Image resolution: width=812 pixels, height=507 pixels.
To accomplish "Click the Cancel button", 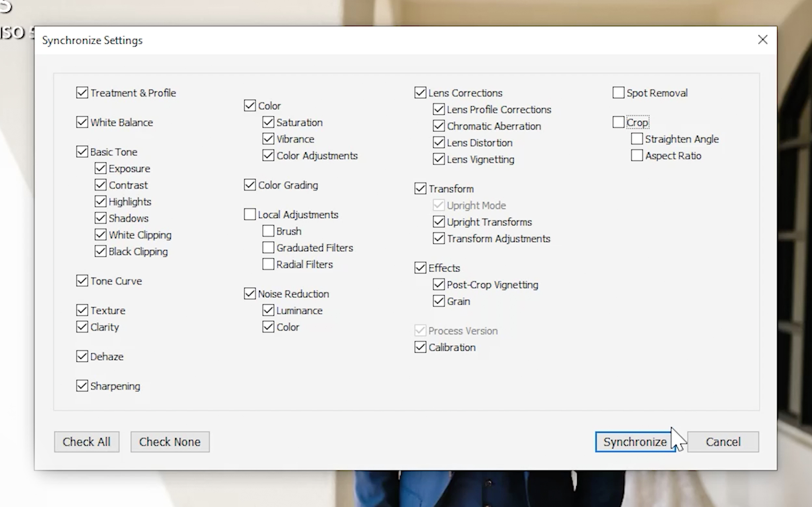I will pyautogui.click(x=723, y=442).
